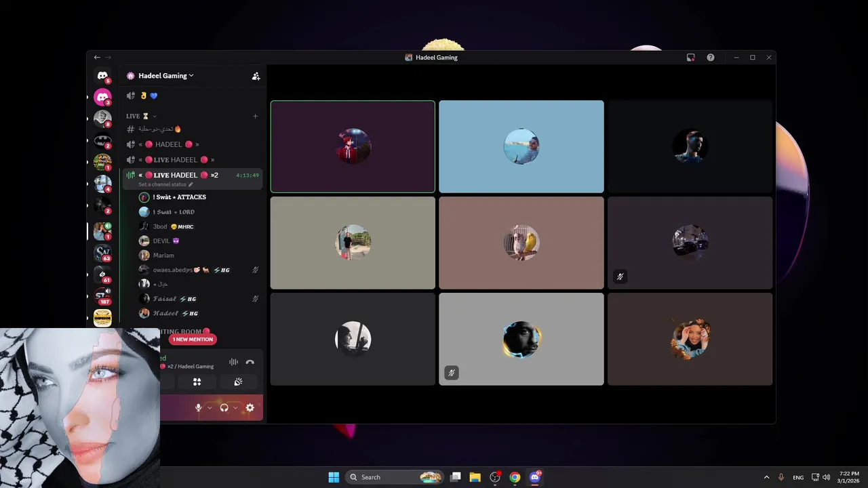Open the voice channel with ok-hand and blue heart
This screenshot has width=868, height=488.
tap(191, 96)
